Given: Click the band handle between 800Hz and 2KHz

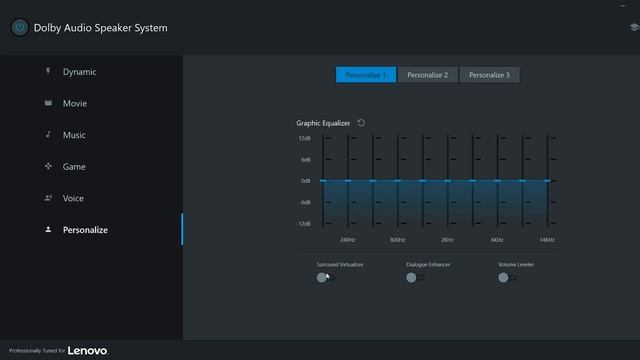Looking at the screenshot, I should tap(422, 180).
